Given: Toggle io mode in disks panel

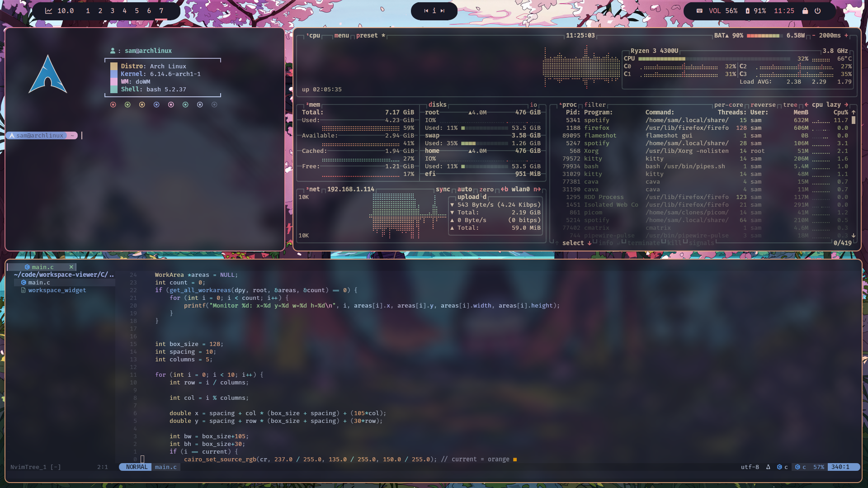Looking at the screenshot, I should point(533,104).
